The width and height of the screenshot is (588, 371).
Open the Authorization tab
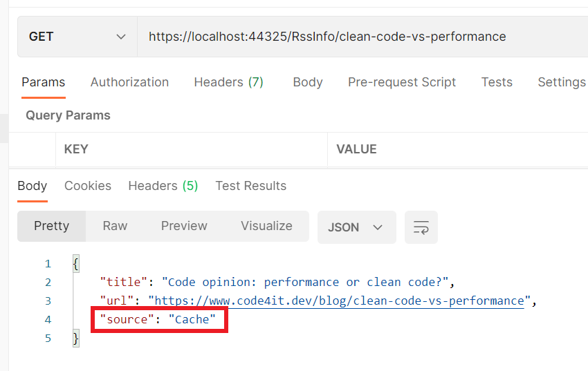tap(129, 82)
